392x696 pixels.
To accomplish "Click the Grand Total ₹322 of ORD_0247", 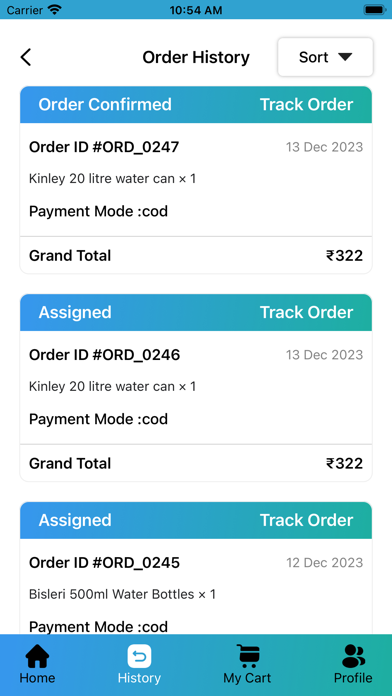I will [x=196, y=256].
